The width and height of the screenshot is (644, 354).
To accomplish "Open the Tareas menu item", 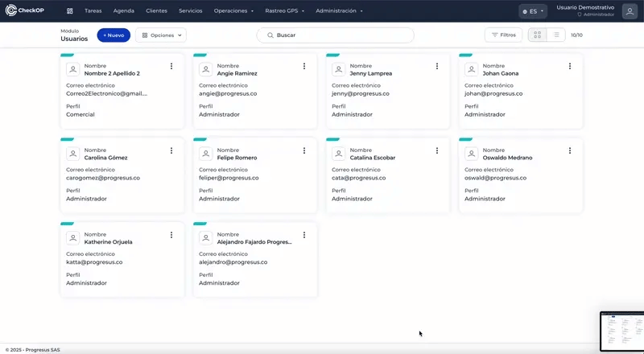I will [93, 11].
